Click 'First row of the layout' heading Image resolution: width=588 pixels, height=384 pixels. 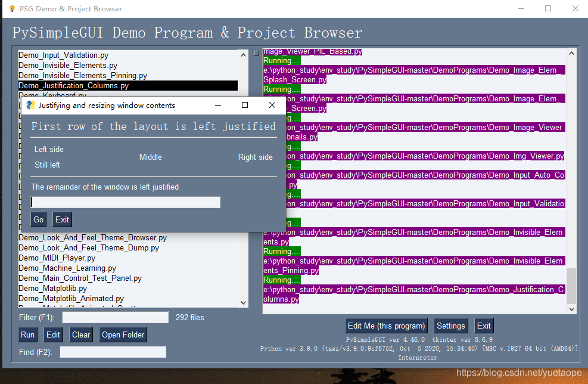[153, 126]
